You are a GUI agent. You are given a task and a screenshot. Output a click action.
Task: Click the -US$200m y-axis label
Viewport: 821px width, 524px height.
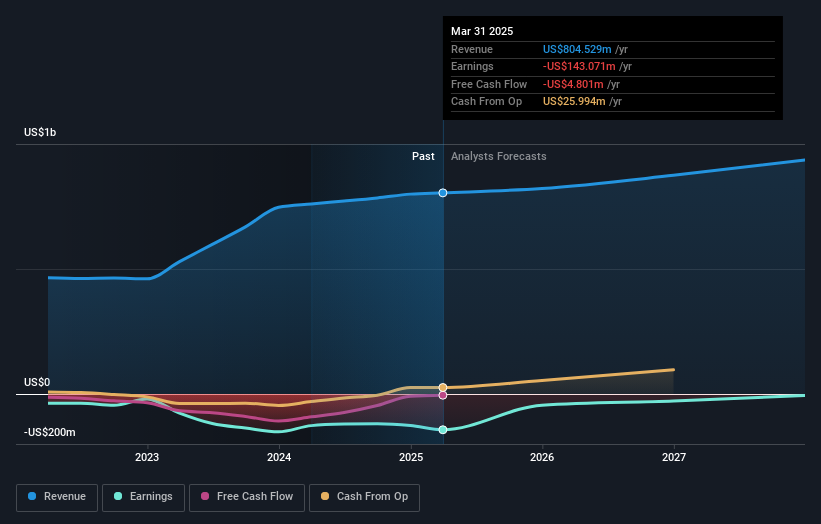coord(50,432)
